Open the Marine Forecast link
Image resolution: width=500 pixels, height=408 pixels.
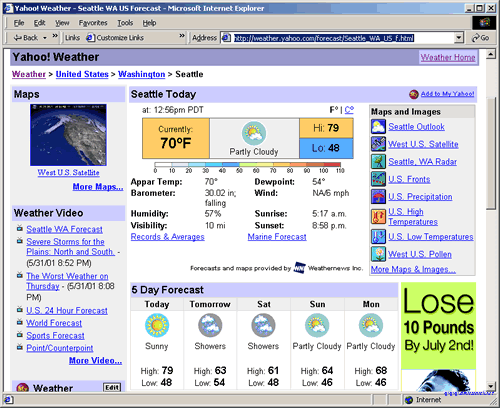point(277,237)
